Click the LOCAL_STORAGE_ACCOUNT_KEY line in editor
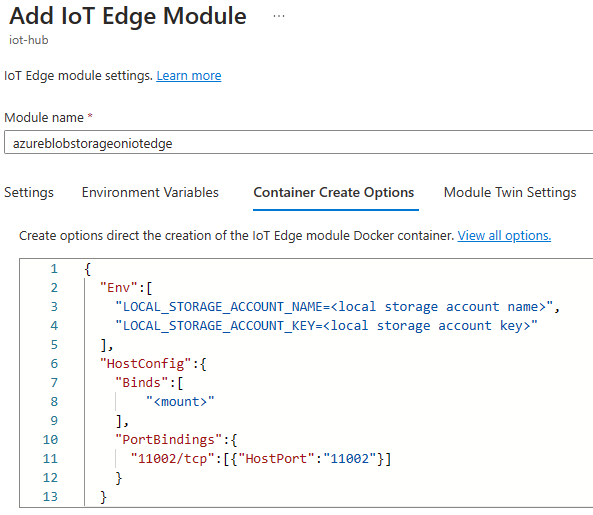Image resolution: width=593 pixels, height=515 pixels. tap(326, 326)
